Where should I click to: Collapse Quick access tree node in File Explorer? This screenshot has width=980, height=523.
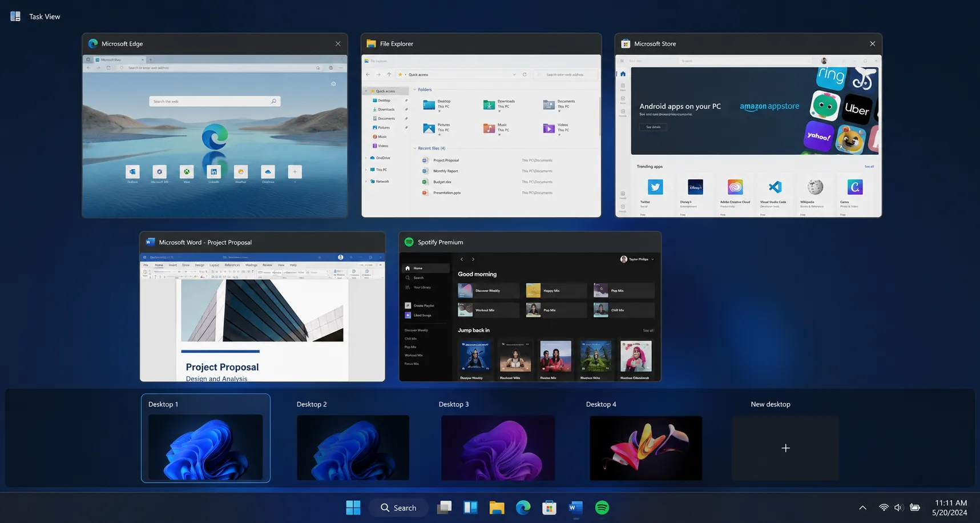[366, 91]
